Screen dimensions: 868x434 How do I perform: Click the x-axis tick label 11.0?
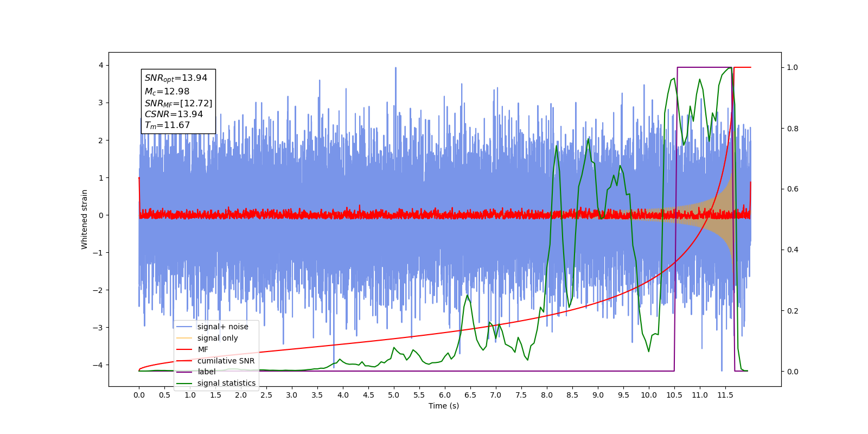pos(700,395)
